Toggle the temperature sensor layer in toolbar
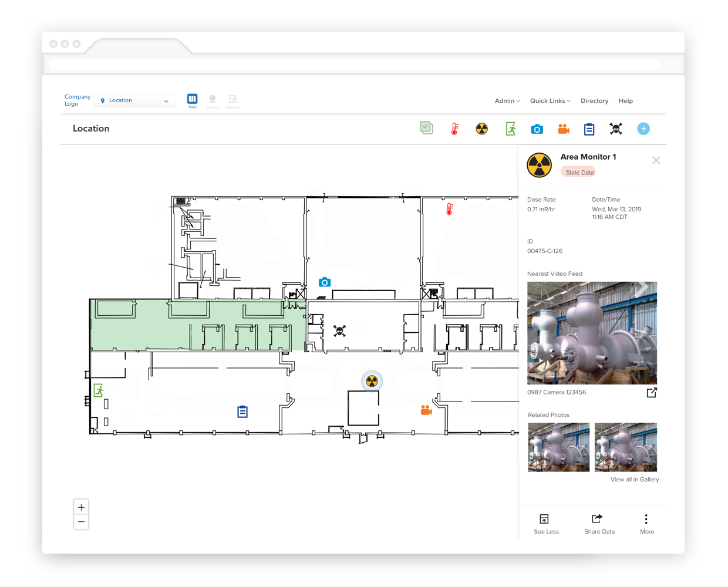728x587 pixels. [x=454, y=129]
